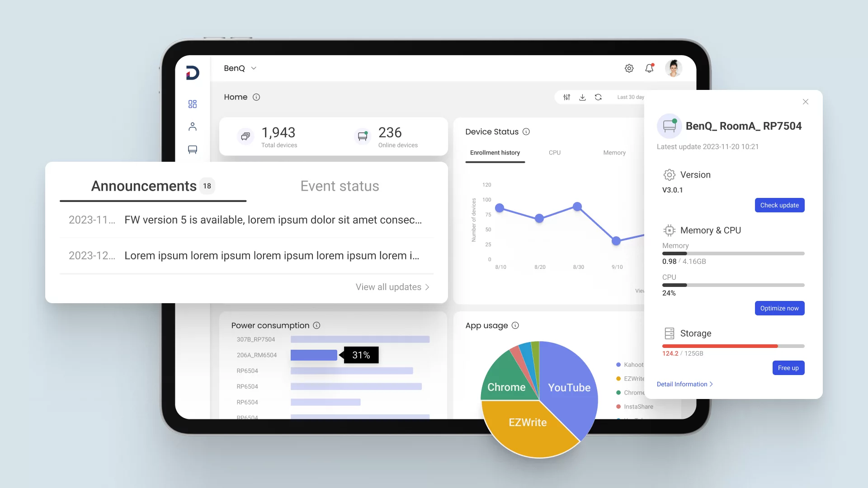Select the Enrollment history tab
This screenshot has height=488, width=868.
[x=495, y=153]
